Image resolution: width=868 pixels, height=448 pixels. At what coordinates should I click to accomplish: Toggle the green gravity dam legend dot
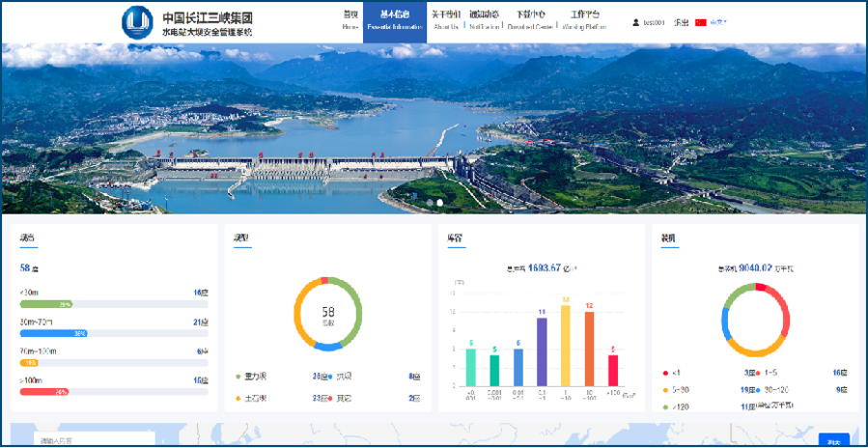click(x=238, y=376)
